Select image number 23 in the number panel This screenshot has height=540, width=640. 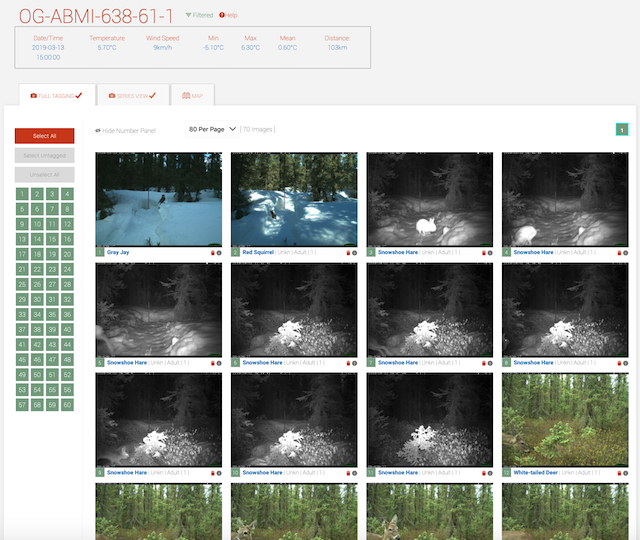tap(52, 269)
